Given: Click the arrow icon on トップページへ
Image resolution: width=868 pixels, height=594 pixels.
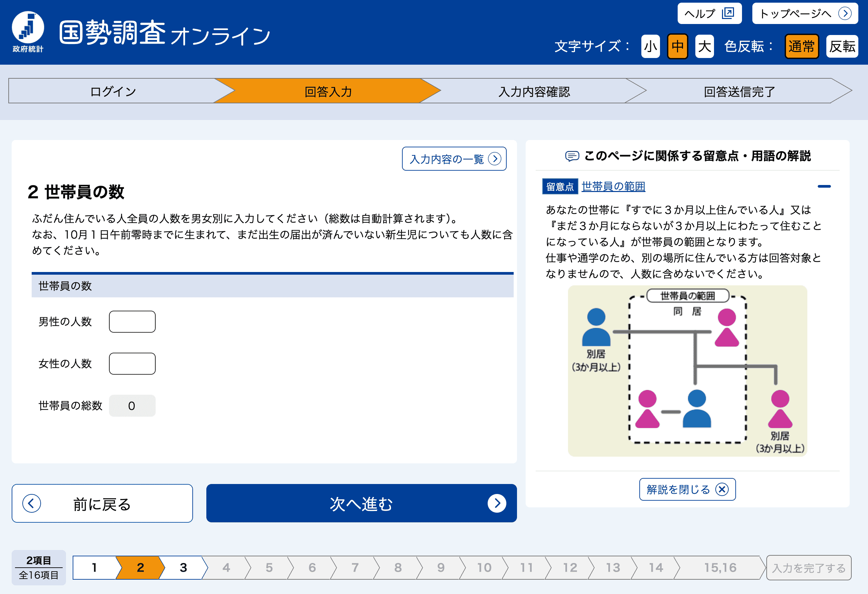Looking at the screenshot, I should tap(844, 13).
